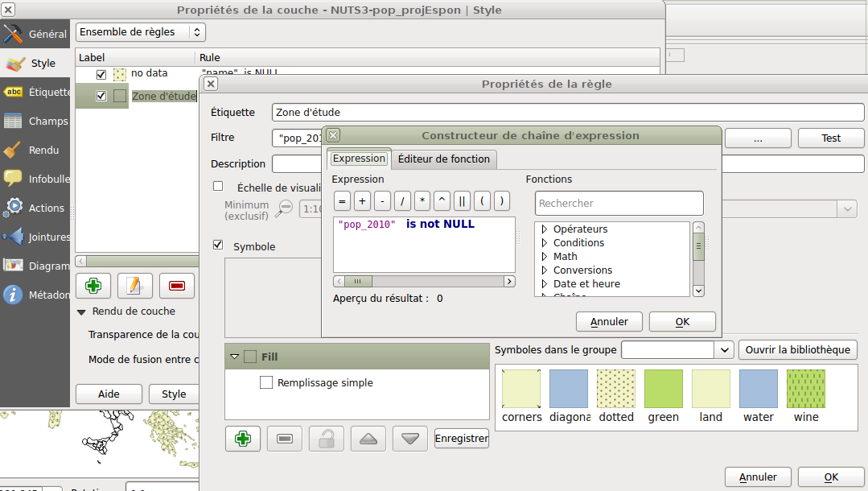Switch to the 'Éditeur de fonction' tab
Screen dimensions: 868x491
point(444,159)
